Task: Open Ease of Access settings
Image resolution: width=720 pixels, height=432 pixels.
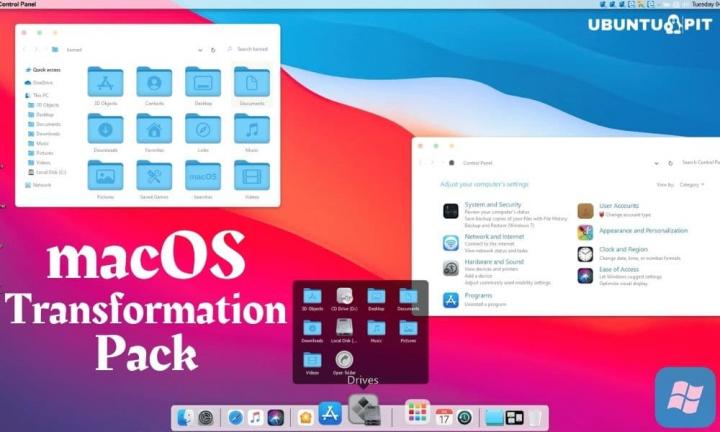Action: coord(619,269)
